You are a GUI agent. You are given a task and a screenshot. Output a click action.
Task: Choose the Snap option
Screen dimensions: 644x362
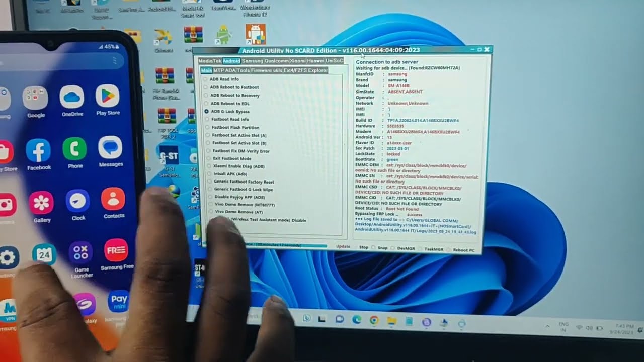(x=380, y=248)
